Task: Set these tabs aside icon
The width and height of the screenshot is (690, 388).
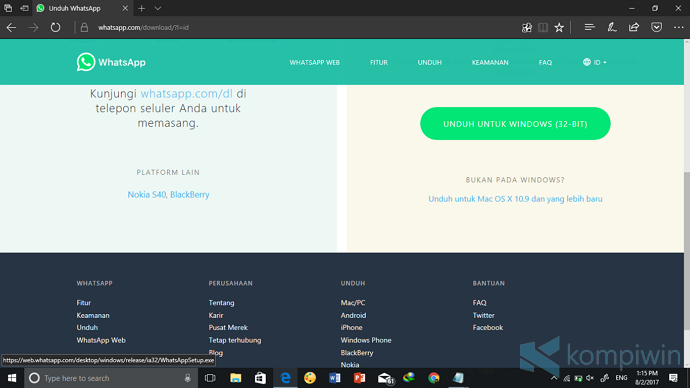Action: (24, 8)
